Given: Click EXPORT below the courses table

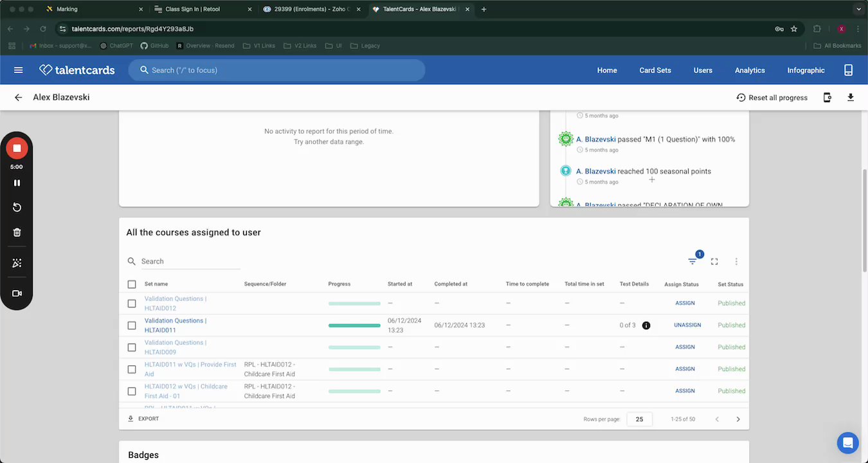Looking at the screenshot, I should [143, 419].
